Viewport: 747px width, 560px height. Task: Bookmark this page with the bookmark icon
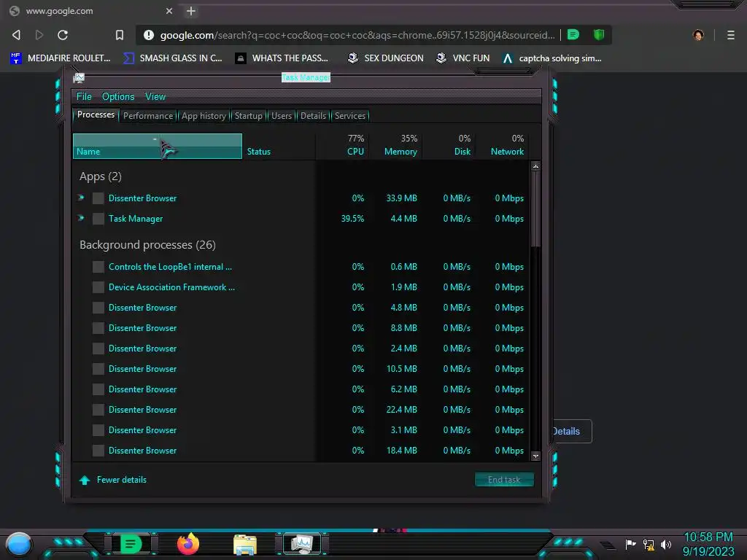pyautogui.click(x=120, y=35)
